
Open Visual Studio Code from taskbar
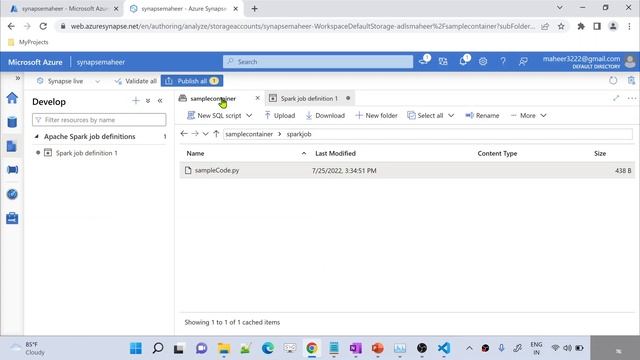(444, 348)
